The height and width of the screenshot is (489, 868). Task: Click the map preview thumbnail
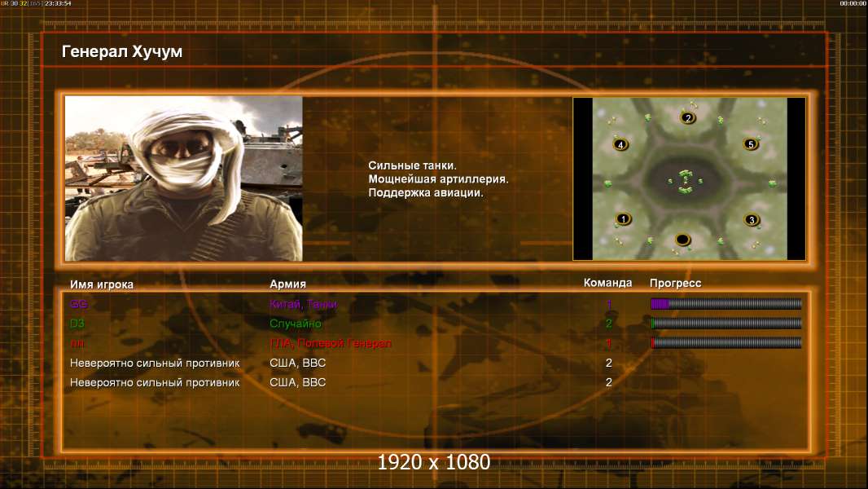pos(689,178)
